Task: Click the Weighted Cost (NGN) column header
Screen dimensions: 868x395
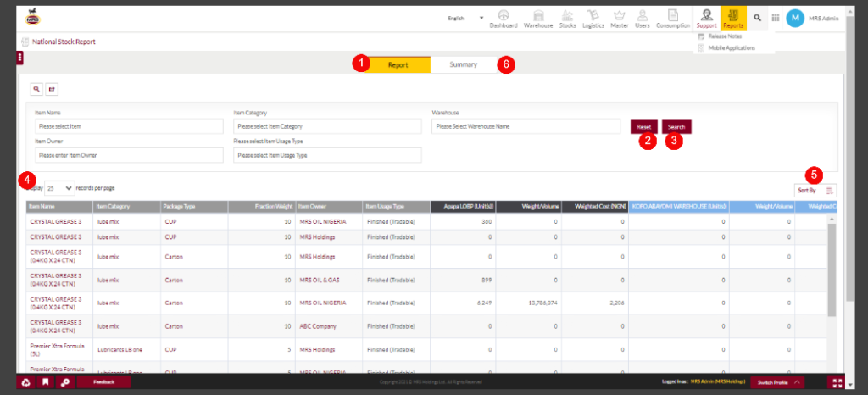Action: tap(594, 206)
